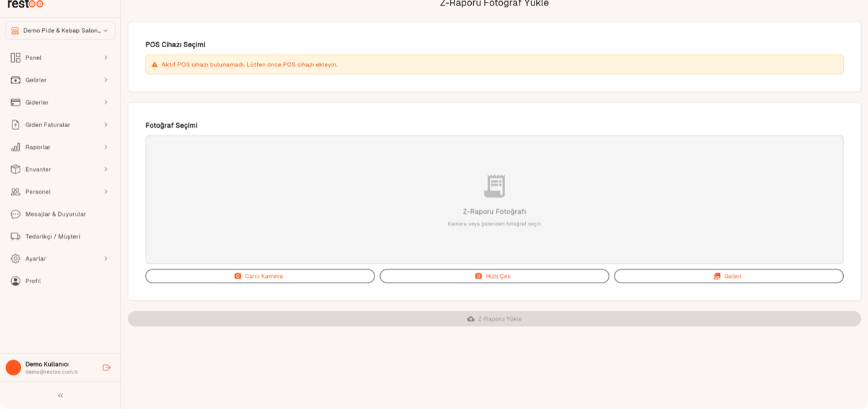Expand the Gelirler submenu chevron
This screenshot has width=868, height=409.
(106, 80)
